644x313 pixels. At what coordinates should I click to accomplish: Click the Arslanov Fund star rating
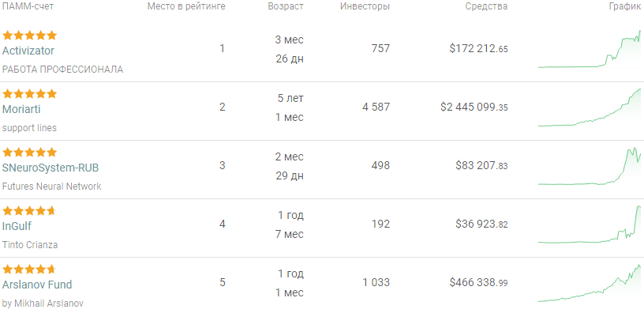(28, 270)
